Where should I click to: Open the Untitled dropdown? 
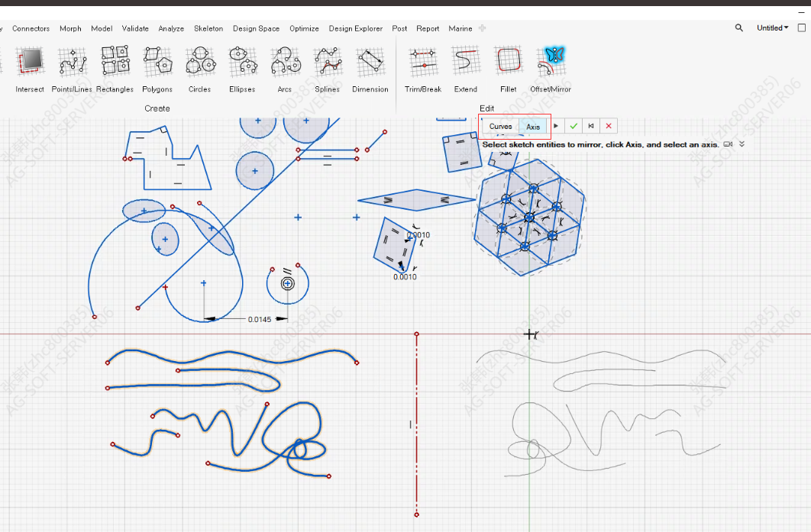(x=772, y=28)
